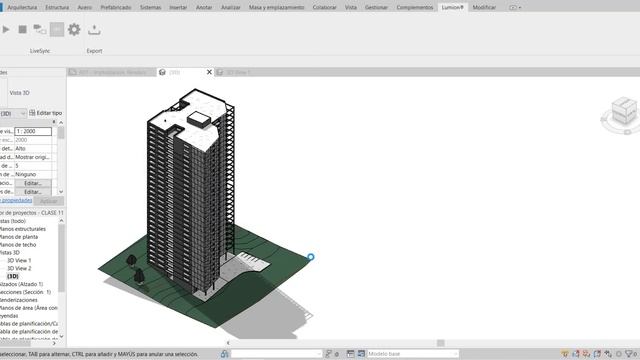The width and height of the screenshot is (640, 360).
Task: Switch to the first sheet view tab
Action: 111,72
